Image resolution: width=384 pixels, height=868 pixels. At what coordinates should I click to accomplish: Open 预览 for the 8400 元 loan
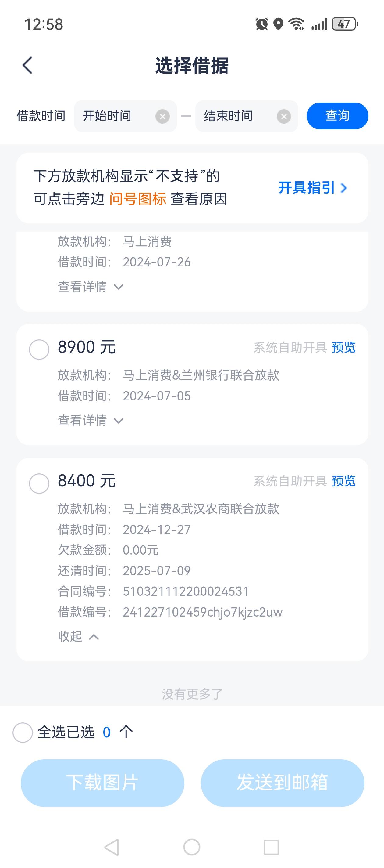(343, 481)
